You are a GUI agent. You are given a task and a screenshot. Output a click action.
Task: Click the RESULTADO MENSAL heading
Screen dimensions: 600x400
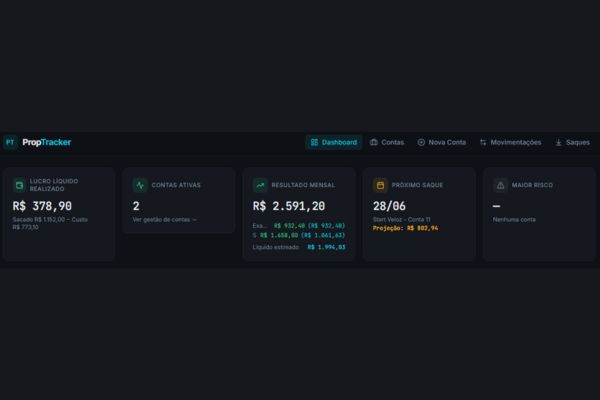click(x=303, y=185)
